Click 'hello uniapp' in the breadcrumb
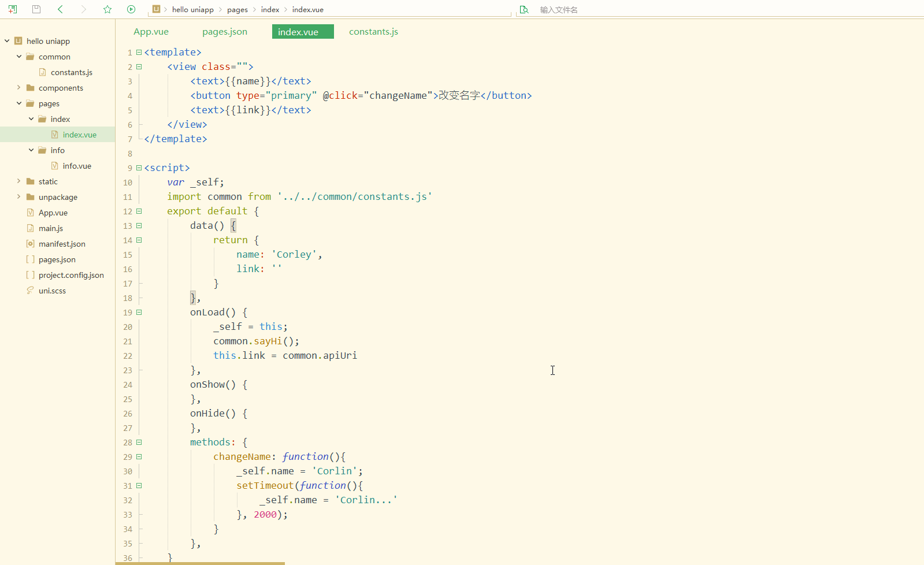The height and width of the screenshot is (565, 924). pyautogui.click(x=193, y=9)
